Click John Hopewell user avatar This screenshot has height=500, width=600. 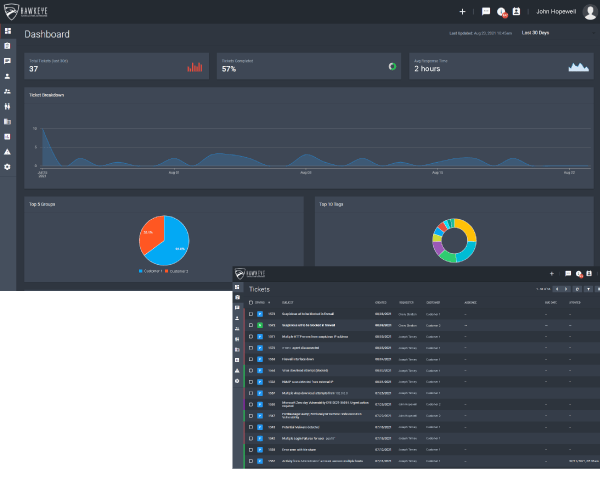[589, 11]
